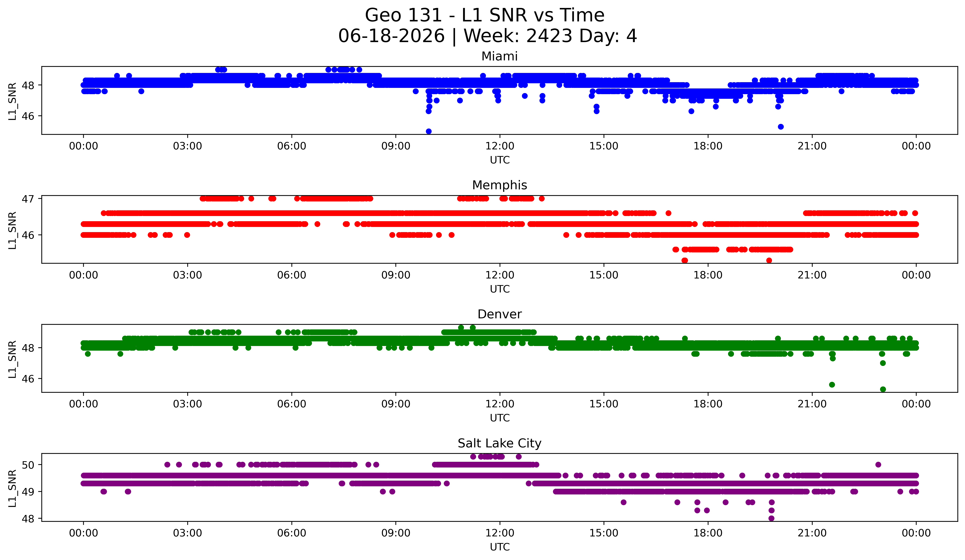Click the Salt Lake City subplot title
Viewport: 965px width, 560px height.
point(499,443)
